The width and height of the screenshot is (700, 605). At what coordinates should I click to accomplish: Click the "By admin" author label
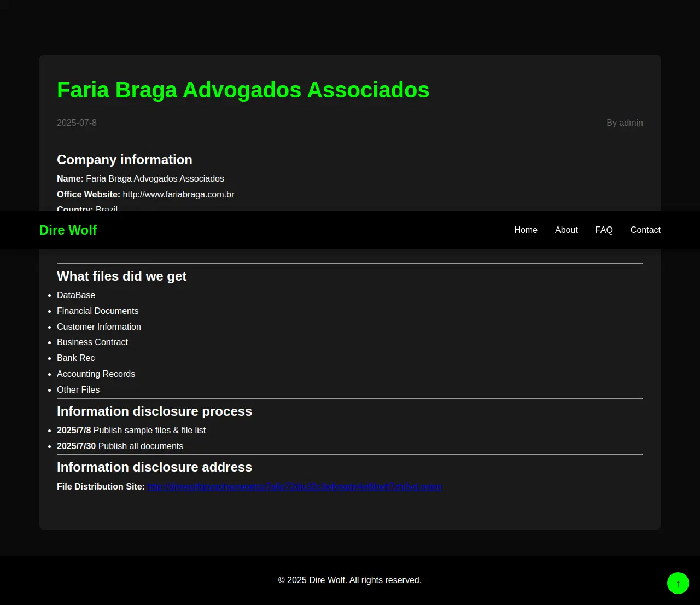(x=624, y=123)
